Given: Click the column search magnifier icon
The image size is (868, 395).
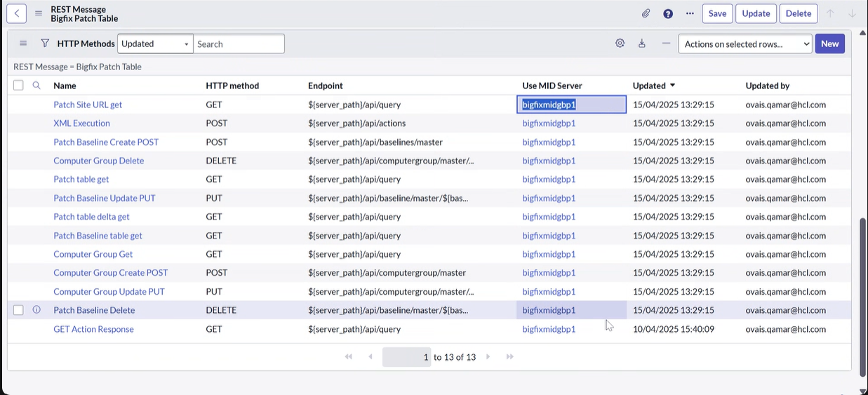Looking at the screenshot, I should (36, 86).
